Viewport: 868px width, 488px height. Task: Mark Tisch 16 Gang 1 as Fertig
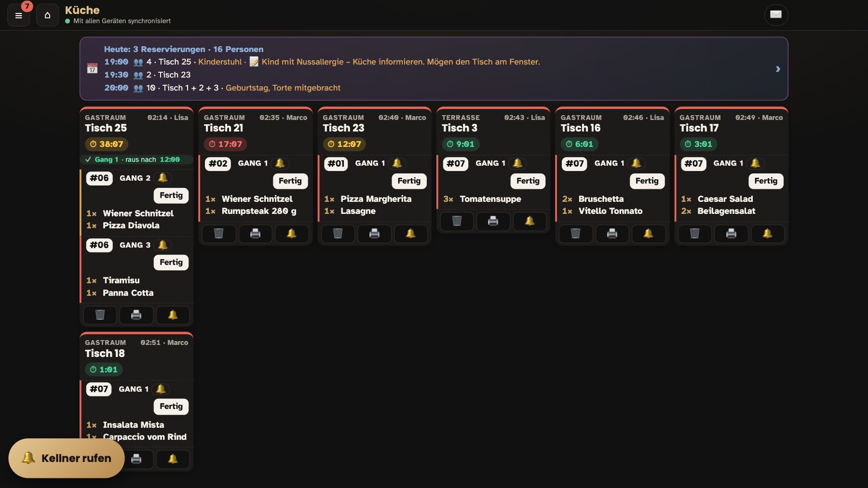tap(647, 181)
